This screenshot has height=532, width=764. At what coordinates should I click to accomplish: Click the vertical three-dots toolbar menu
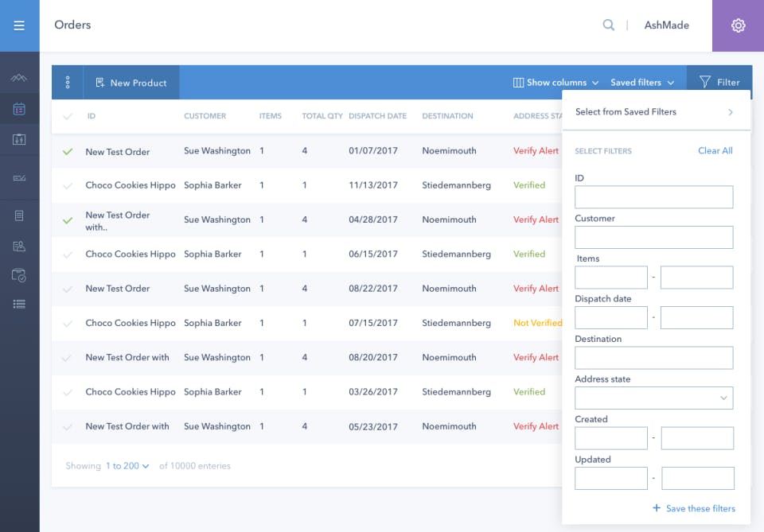[67, 82]
